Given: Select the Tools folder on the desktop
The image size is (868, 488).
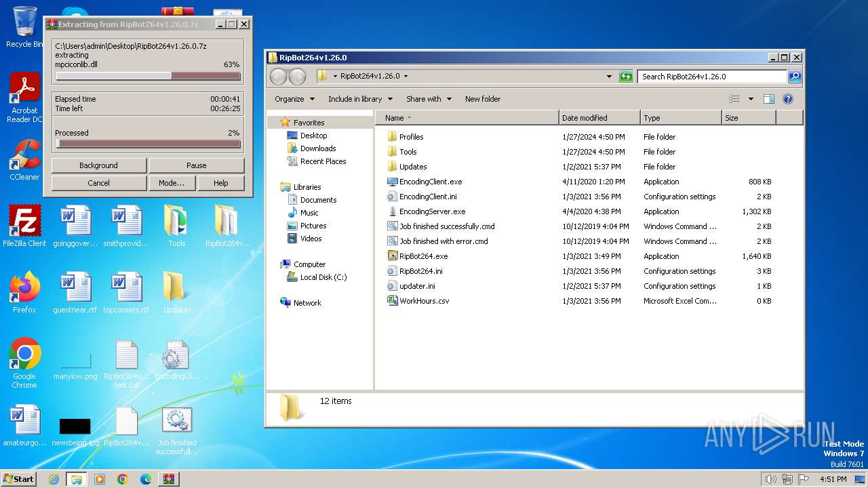Looking at the screenshot, I should tap(176, 226).
